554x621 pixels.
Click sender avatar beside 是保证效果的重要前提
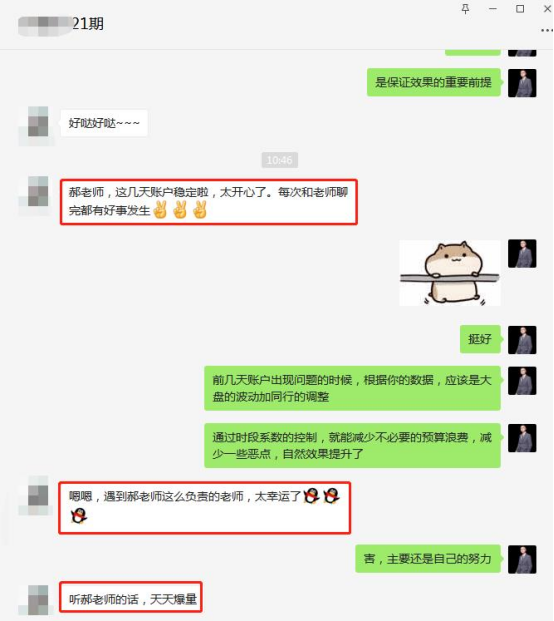point(522,83)
